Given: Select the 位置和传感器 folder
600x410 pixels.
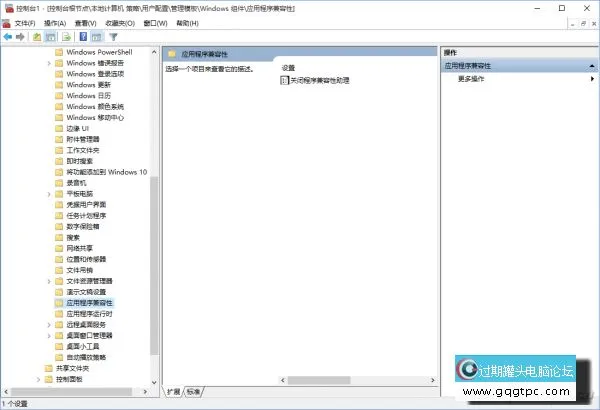Looking at the screenshot, I should coord(86,260).
